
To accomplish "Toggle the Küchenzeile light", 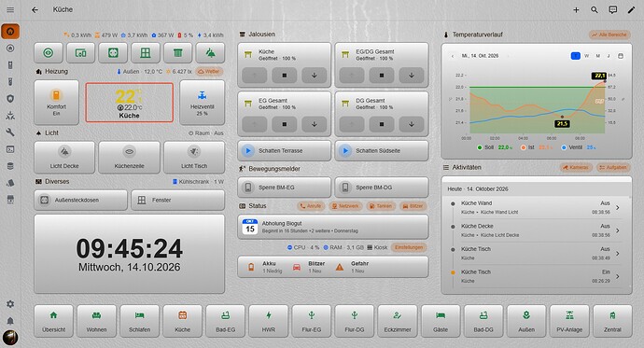I will (130, 157).
